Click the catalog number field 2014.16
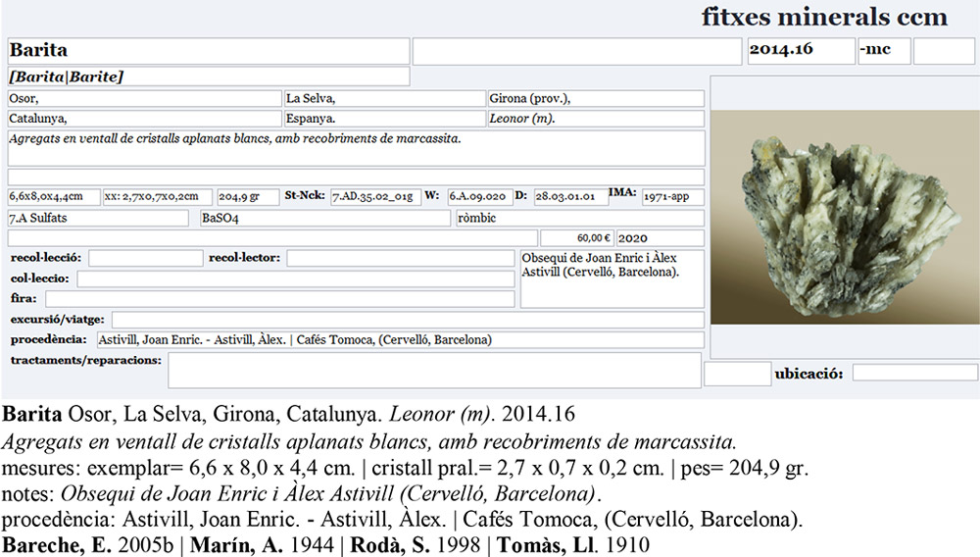Screen dimensions: 980x557 click(802, 51)
